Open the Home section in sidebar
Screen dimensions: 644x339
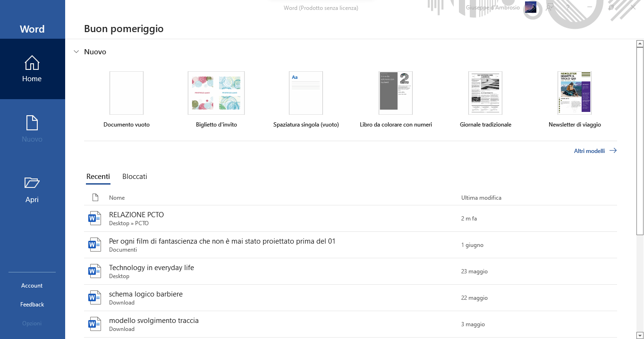[32, 69]
